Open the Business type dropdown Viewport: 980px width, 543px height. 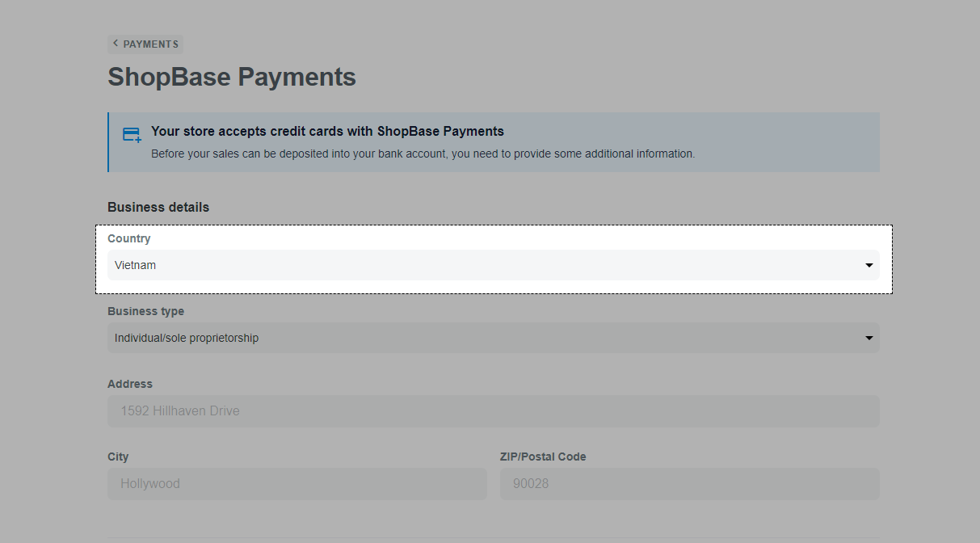click(485, 338)
